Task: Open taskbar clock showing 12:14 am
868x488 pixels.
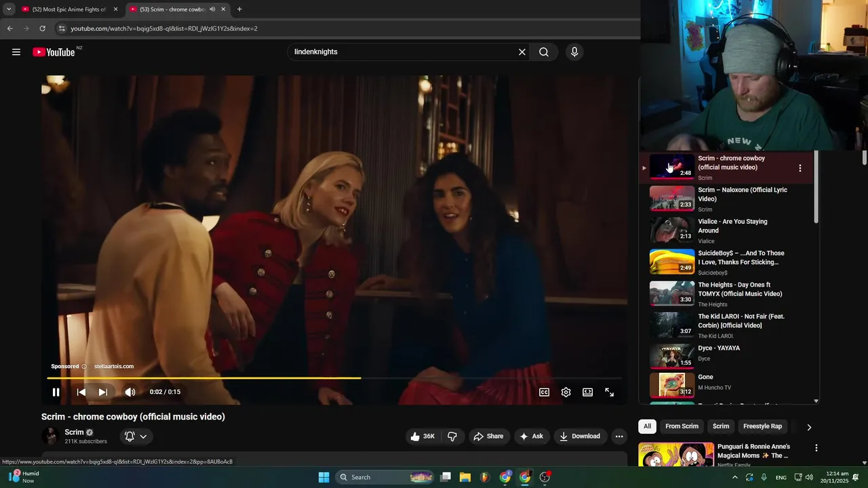Action: tap(835, 477)
